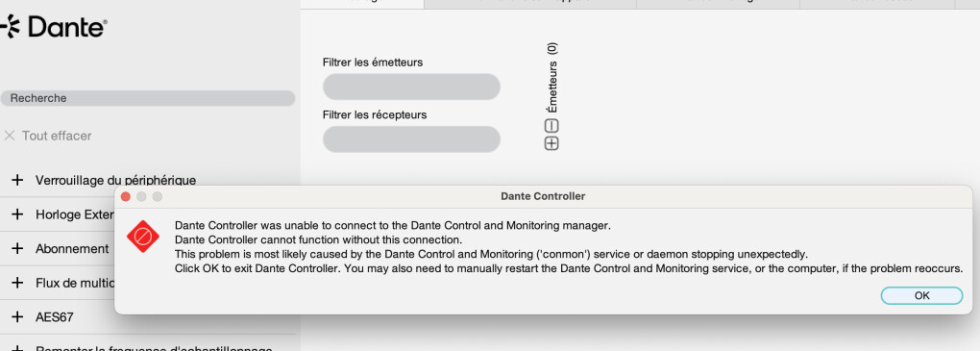Expand the Verrouillage du périphérique filter
This screenshot has width=980, height=351.
pyautogui.click(x=17, y=180)
